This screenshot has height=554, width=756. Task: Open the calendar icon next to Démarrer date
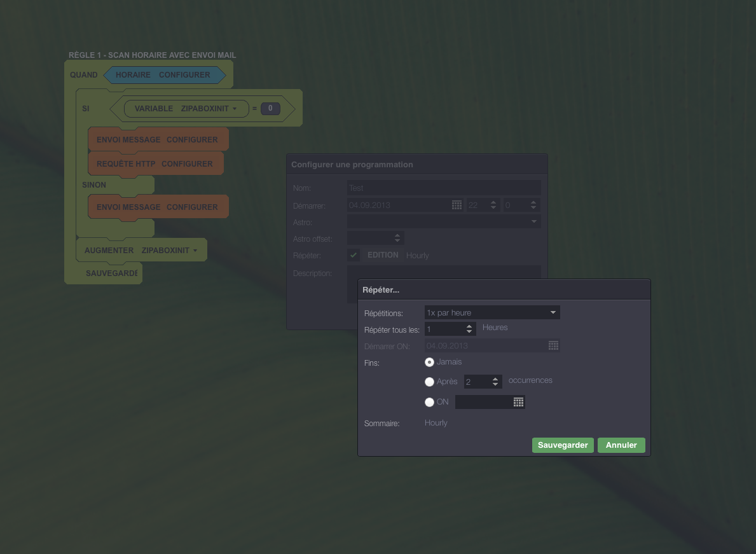(x=457, y=205)
